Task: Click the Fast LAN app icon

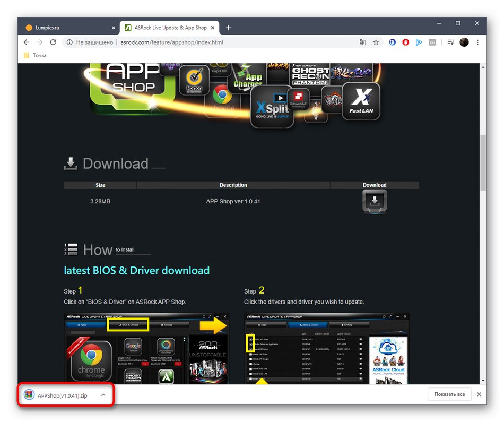Action: tap(361, 101)
